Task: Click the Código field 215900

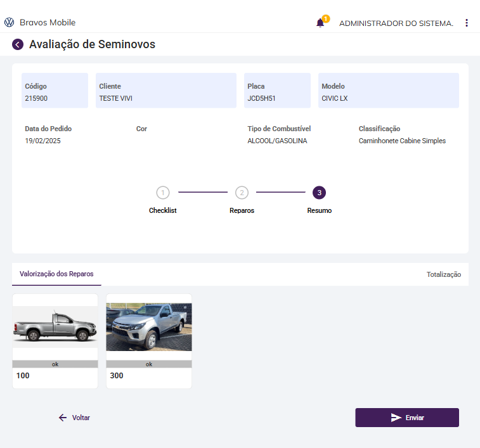Action: [55, 91]
